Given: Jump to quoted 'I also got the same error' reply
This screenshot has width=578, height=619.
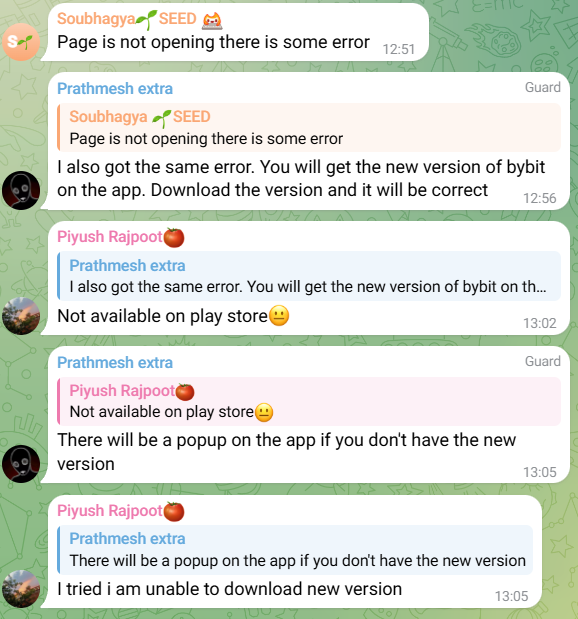Looking at the screenshot, I should coord(309,276).
